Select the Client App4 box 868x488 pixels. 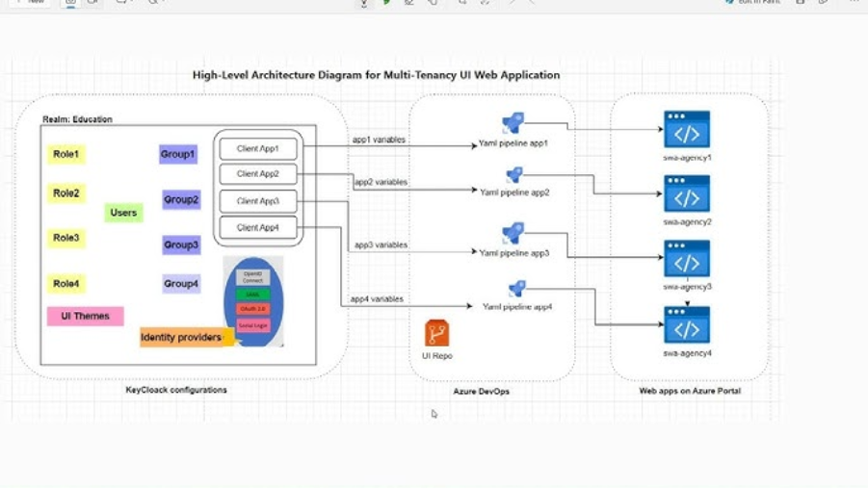(257, 227)
